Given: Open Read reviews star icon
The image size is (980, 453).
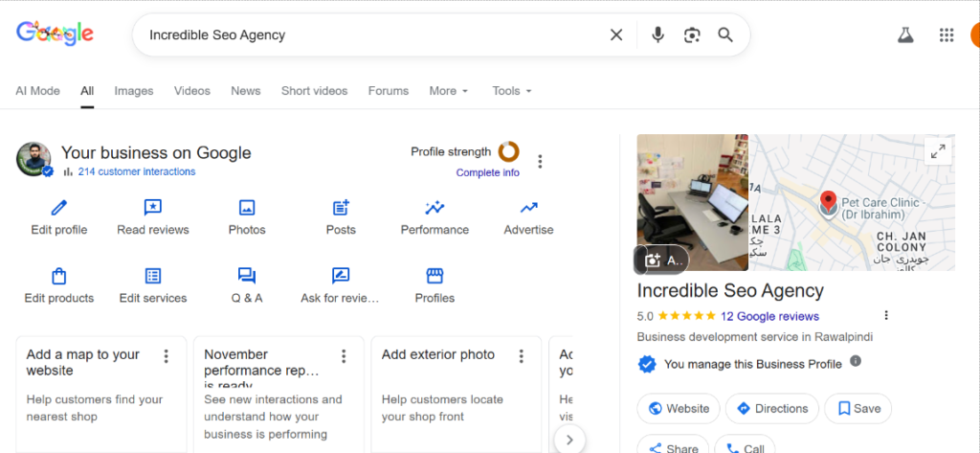Looking at the screenshot, I should pyautogui.click(x=152, y=208).
